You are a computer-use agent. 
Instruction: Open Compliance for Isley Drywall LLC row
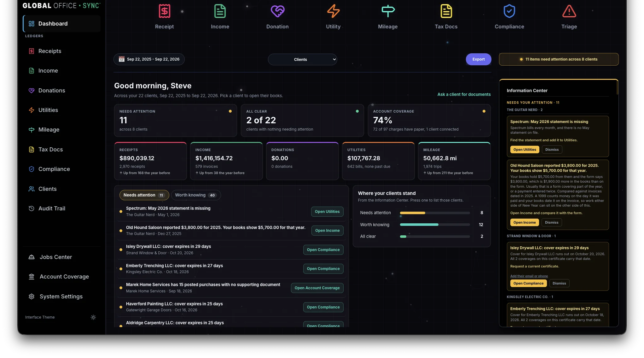pos(323,250)
